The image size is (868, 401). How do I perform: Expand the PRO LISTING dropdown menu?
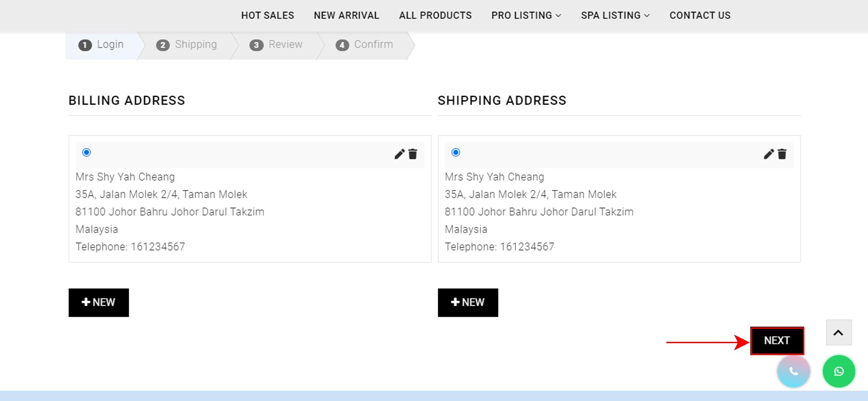click(x=526, y=15)
